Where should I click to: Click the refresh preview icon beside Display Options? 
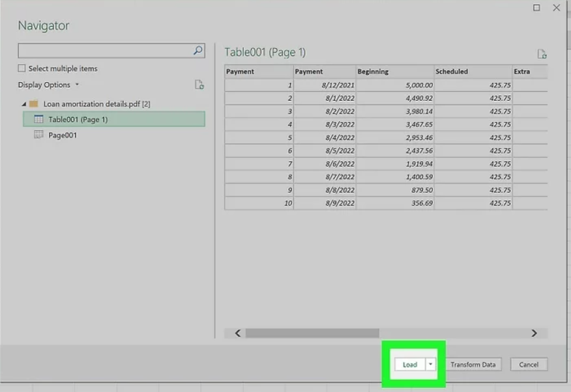coord(199,85)
